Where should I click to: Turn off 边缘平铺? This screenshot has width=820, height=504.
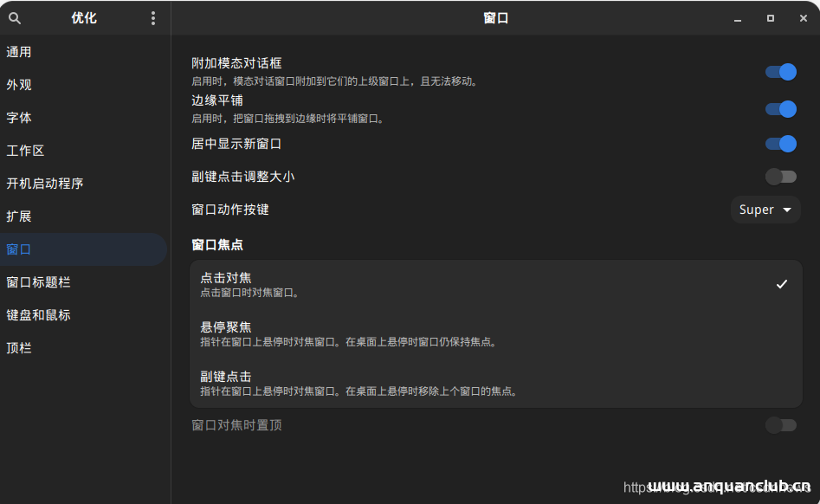coord(780,108)
